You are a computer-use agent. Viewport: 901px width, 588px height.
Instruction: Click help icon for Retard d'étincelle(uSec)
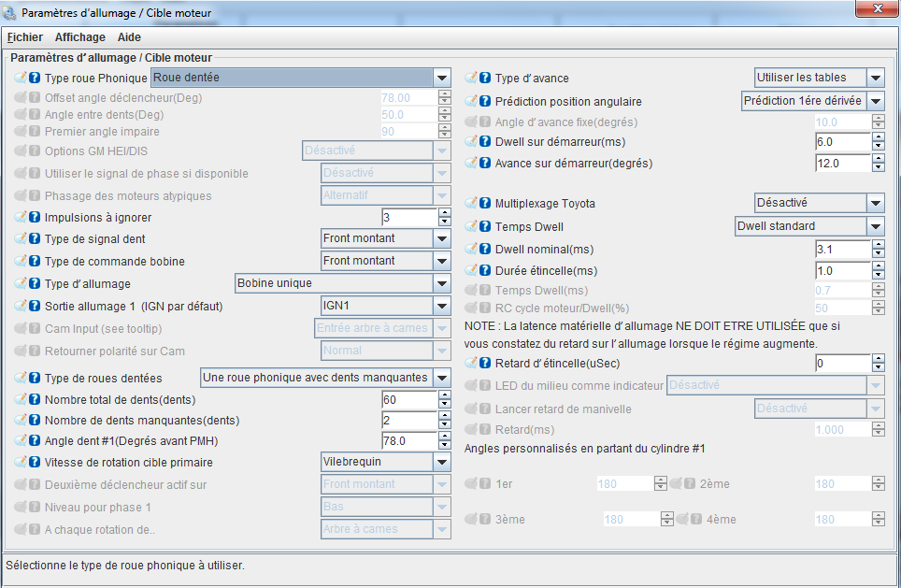(485, 363)
